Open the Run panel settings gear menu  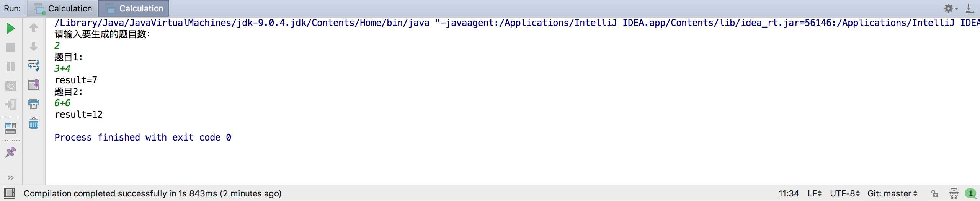pos(951,8)
